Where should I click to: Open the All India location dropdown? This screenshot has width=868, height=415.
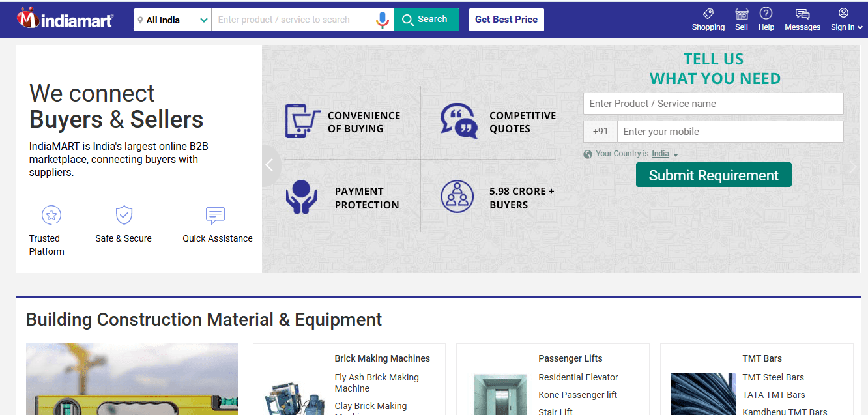pos(173,20)
